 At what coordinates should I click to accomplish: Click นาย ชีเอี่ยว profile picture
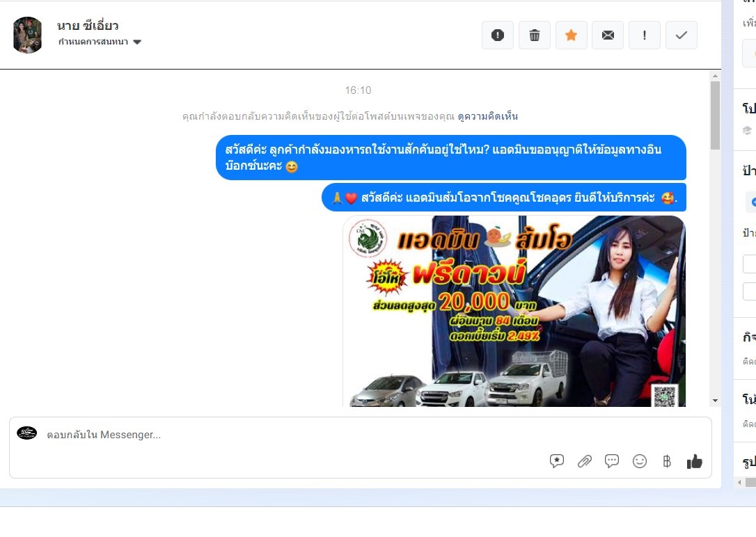click(x=28, y=35)
